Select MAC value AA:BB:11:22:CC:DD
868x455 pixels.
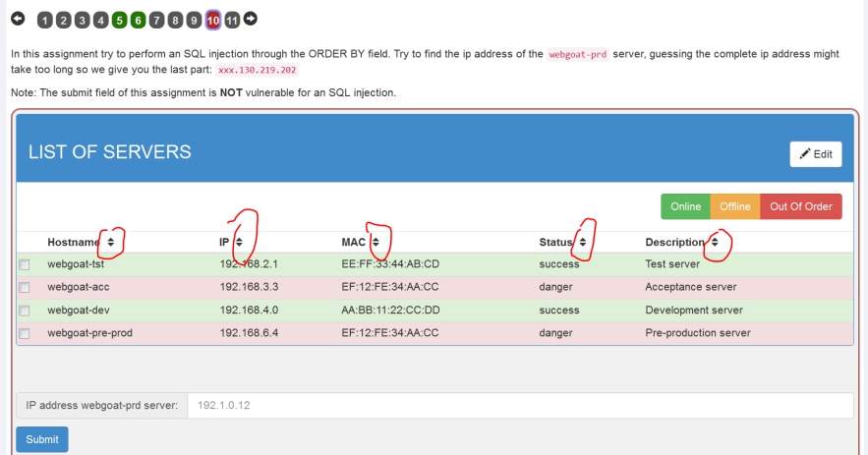point(390,310)
